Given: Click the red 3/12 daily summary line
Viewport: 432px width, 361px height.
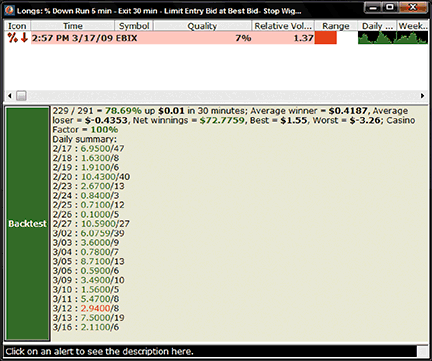Looking at the screenshot, I should [x=86, y=308].
